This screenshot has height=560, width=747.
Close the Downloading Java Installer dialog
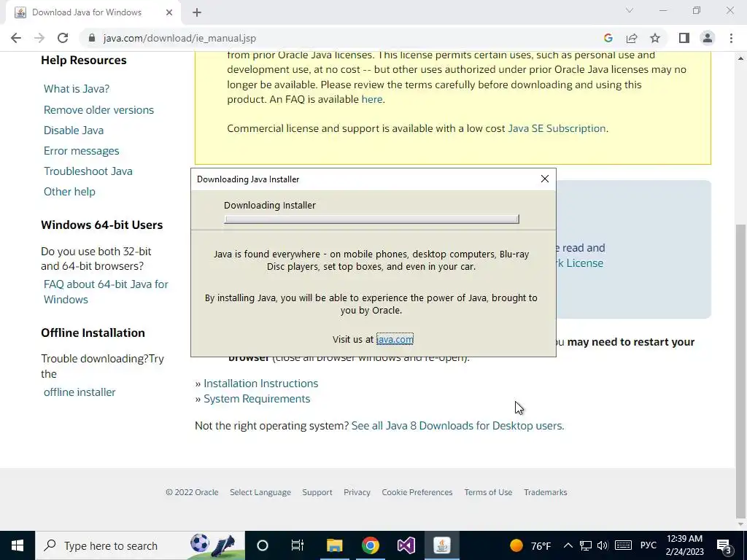point(544,179)
